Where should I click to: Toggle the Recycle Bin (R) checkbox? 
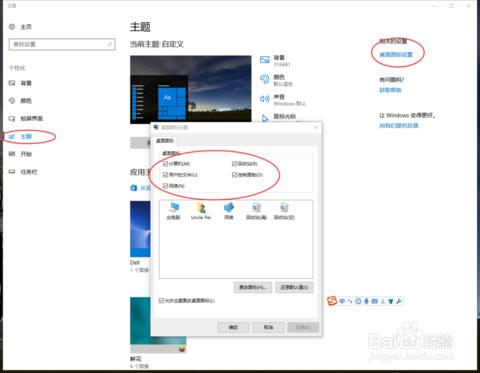point(234,164)
